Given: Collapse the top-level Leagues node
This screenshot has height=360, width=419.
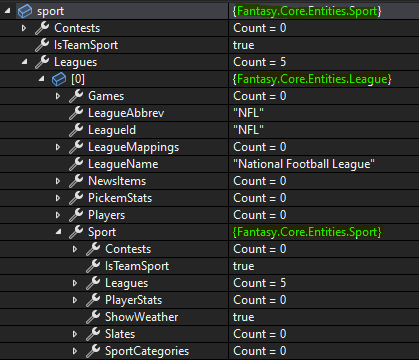Looking at the screenshot, I should (x=24, y=62).
